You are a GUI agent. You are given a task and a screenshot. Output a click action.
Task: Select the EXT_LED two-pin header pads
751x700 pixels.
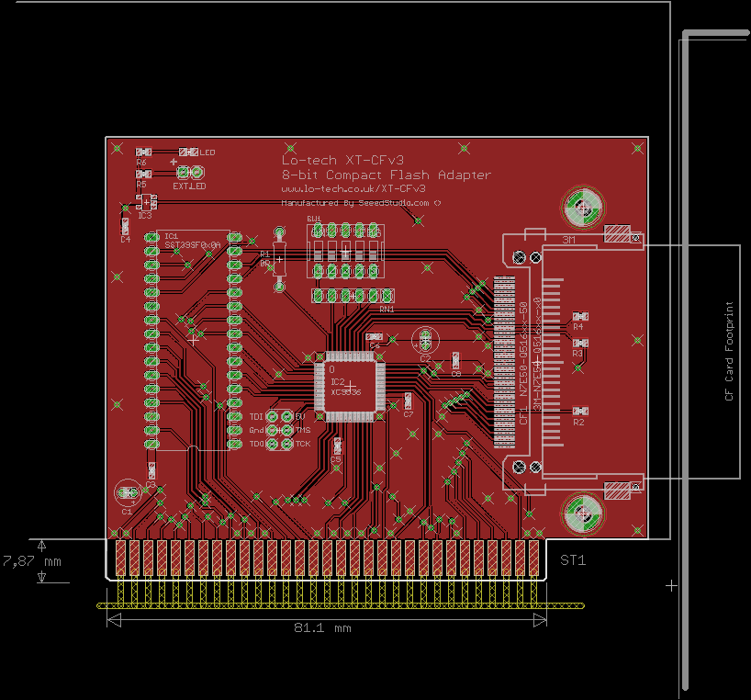(x=191, y=172)
